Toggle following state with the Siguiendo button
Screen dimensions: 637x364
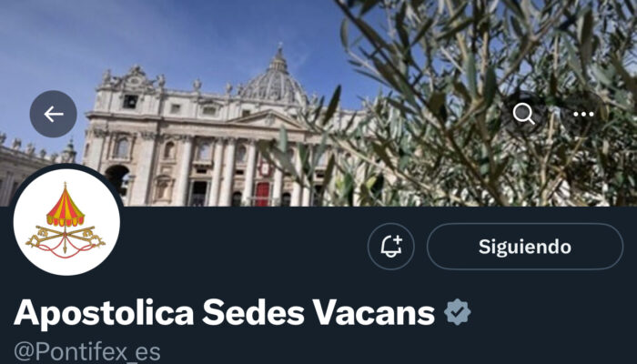(525, 247)
